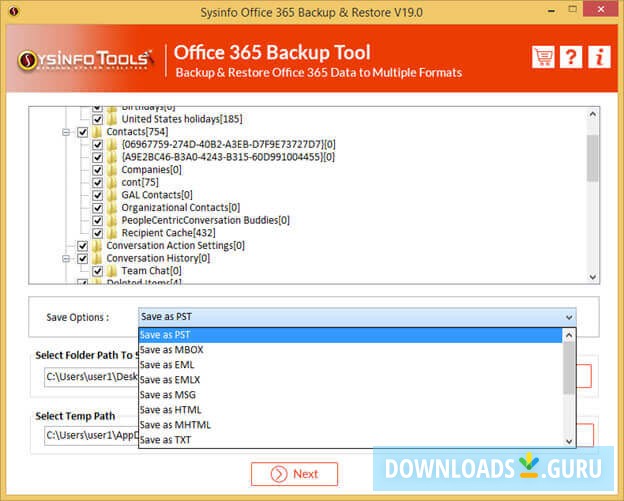
Task: Click the United States holidays folder icon
Action: (112, 119)
